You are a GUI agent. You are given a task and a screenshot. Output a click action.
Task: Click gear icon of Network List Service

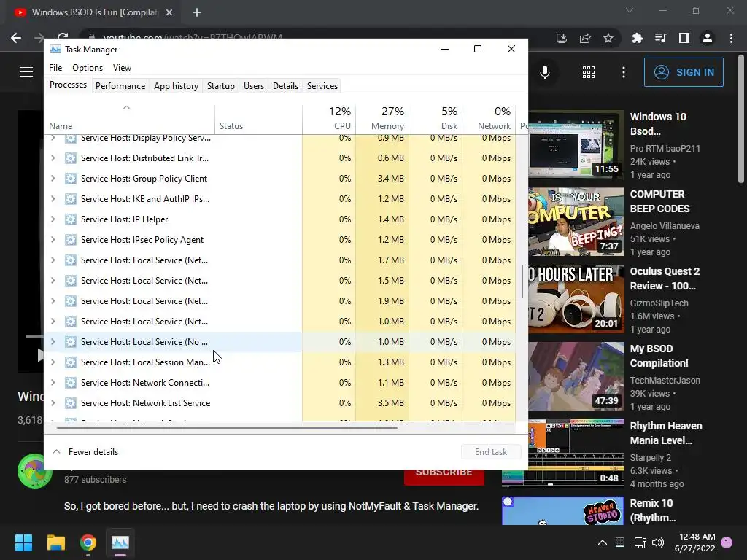71,403
